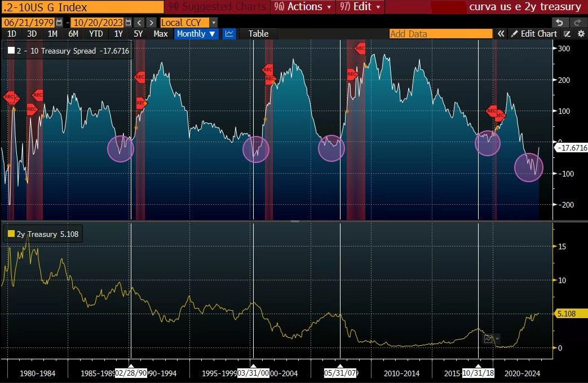Select the Max time range
588x383 pixels.
161,34
